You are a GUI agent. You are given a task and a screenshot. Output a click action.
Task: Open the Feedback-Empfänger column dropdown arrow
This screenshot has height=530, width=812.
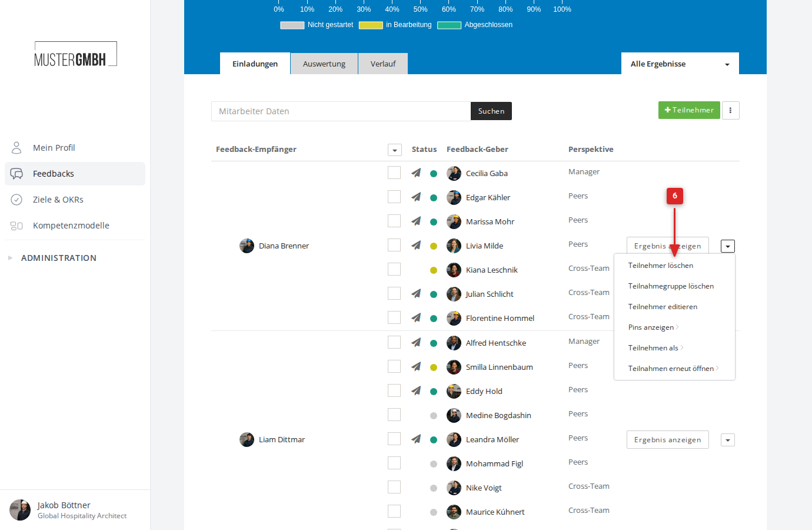click(395, 150)
